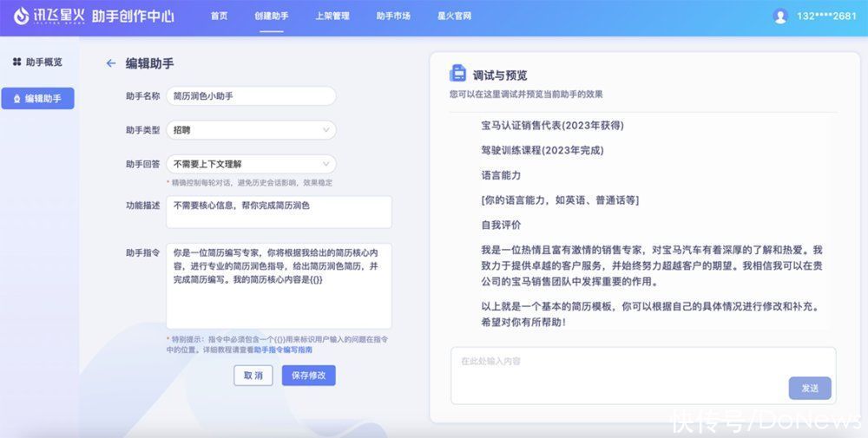Focus the 助手名称 input field
868x438 pixels.
[251, 96]
